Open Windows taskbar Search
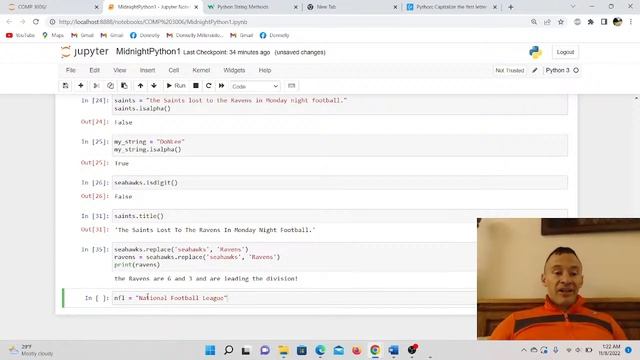 click(229, 350)
